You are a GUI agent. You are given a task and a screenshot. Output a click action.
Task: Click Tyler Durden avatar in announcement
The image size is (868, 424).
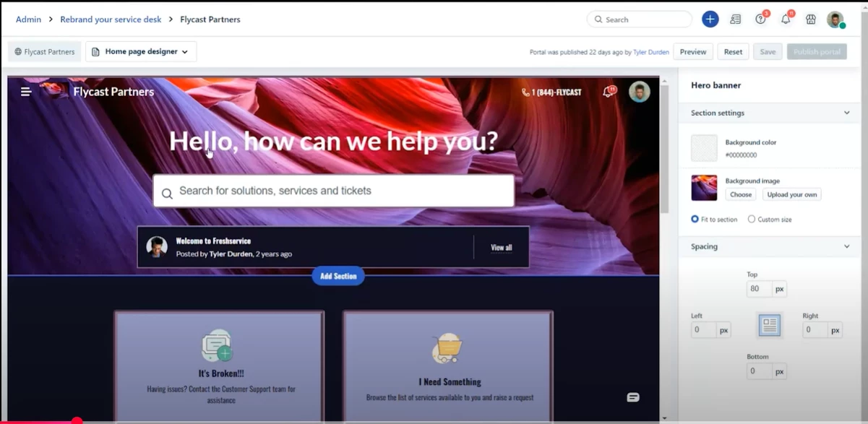(157, 247)
